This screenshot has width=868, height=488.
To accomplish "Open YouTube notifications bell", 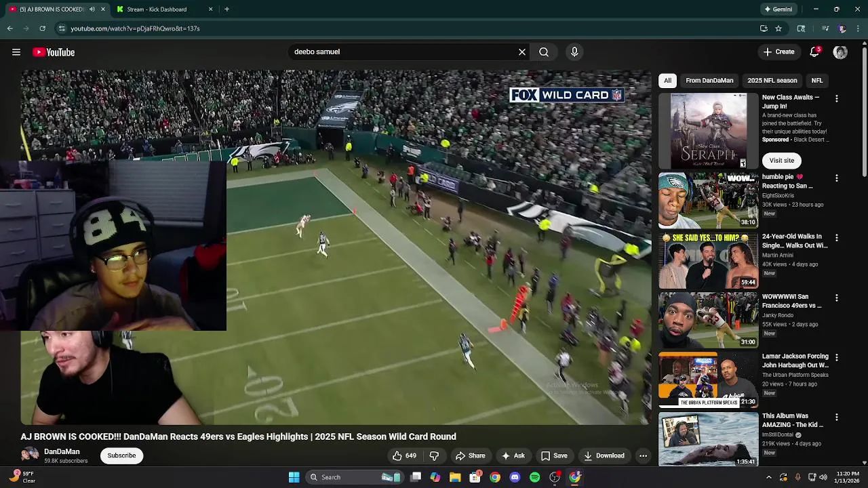I will [x=814, y=52].
